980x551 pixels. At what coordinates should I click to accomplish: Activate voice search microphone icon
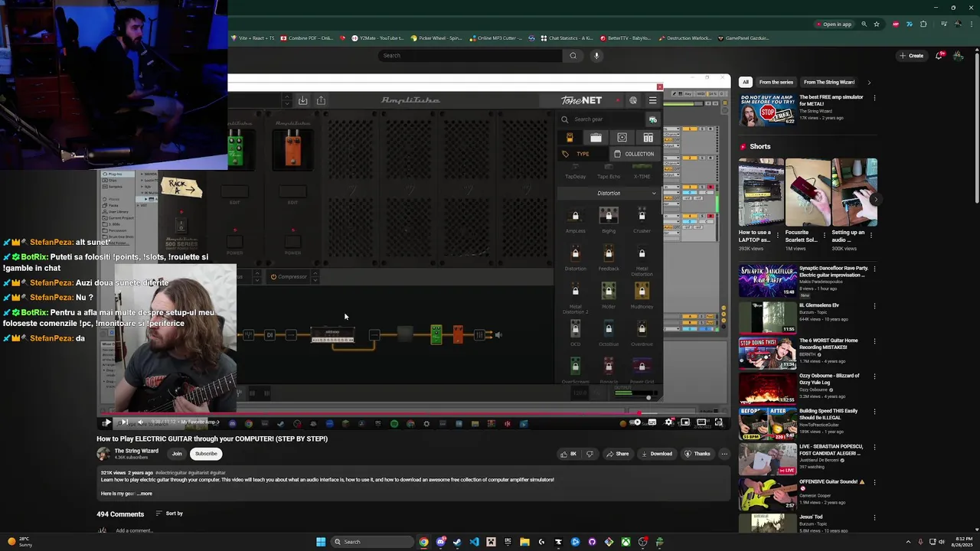596,55
